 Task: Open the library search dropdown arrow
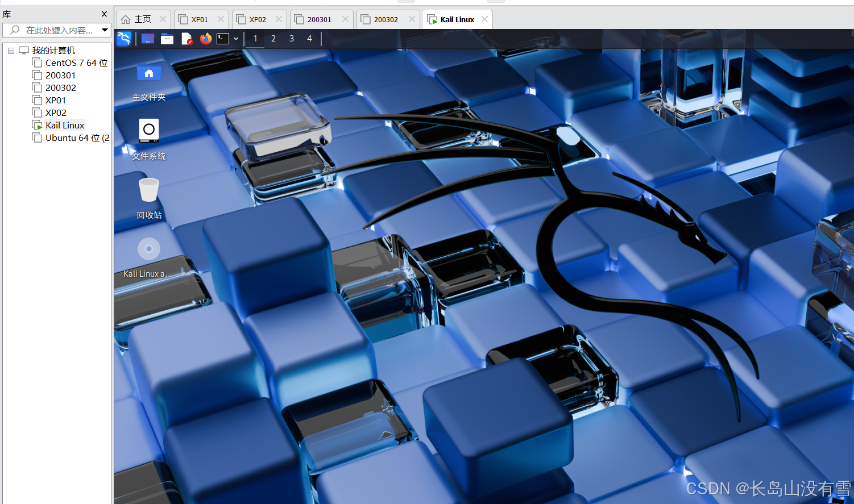pyautogui.click(x=105, y=30)
